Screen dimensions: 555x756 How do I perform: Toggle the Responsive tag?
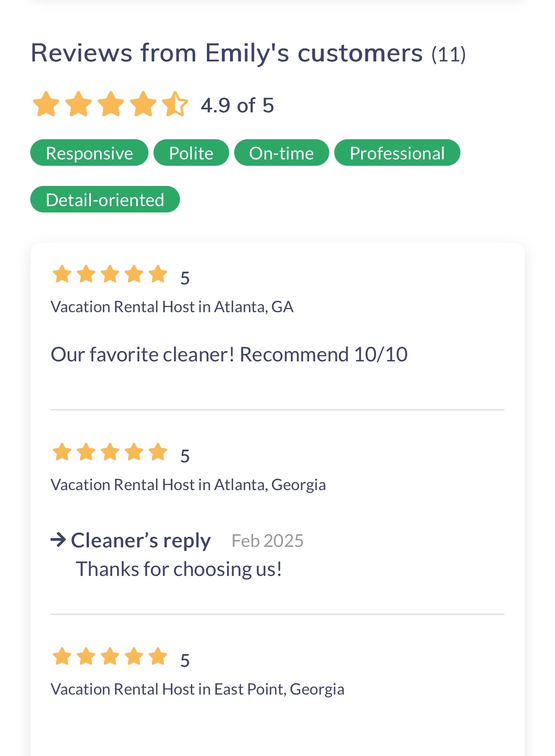(x=90, y=153)
